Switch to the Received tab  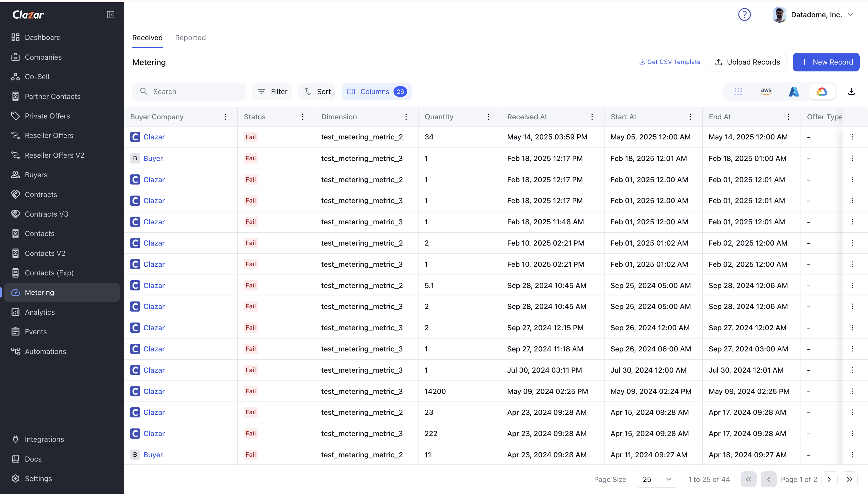tap(147, 38)
